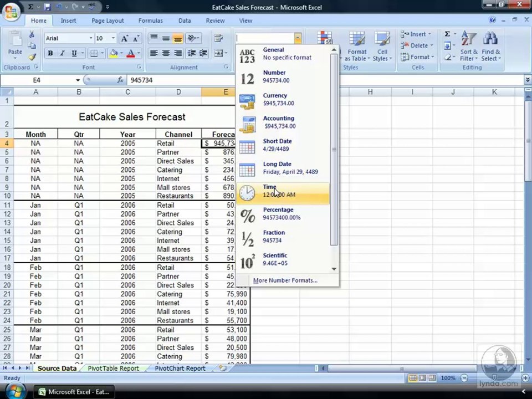The image size is (532, 399).
Task: Toggle Middle Align vertical alignment
Action: pos(166,38)
